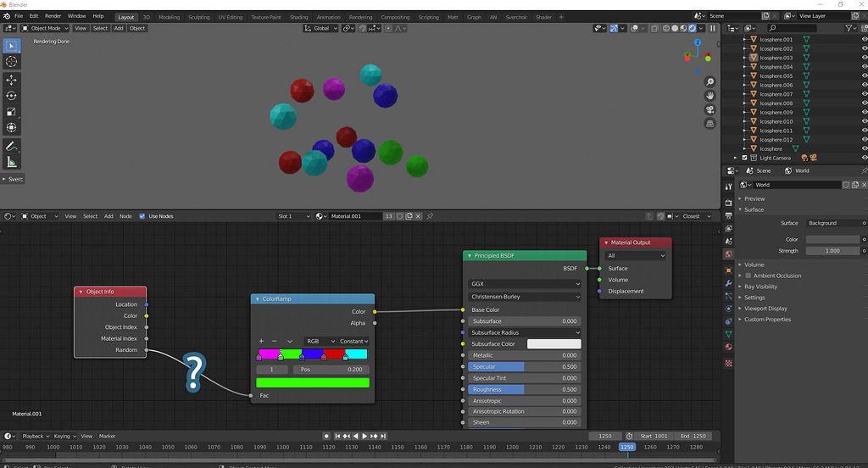
Task: Click the Subsurface Color white swatch
Action: pos(554,344)
